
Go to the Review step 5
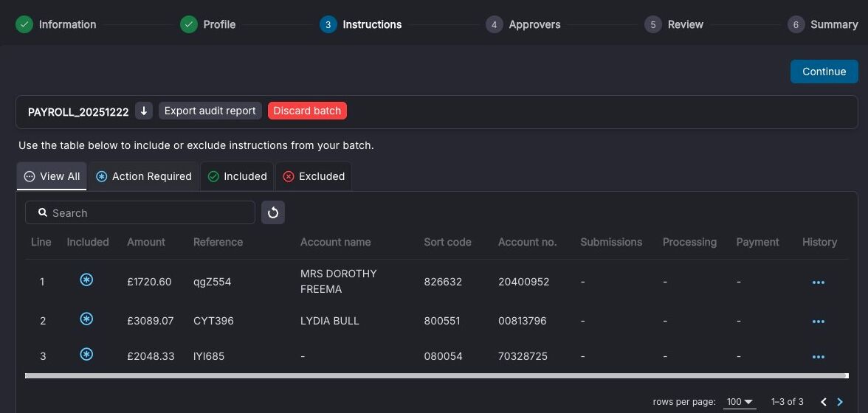[674, 24]
